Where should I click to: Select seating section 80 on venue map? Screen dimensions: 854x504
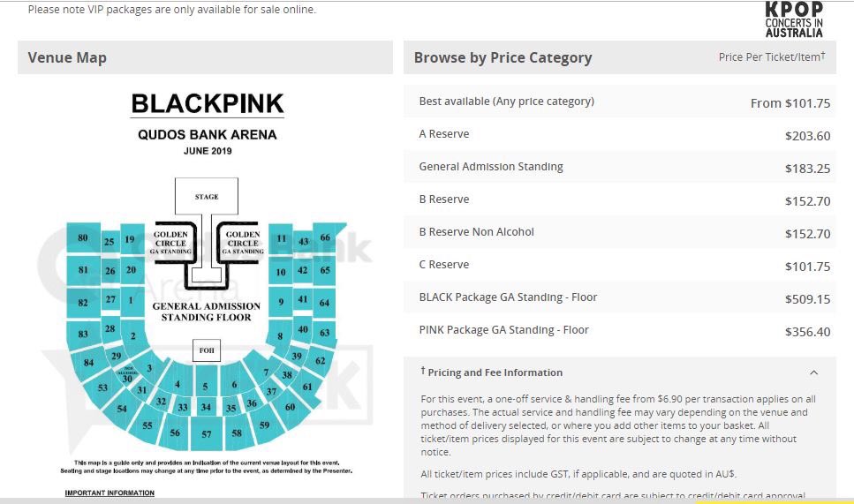pos(83,238)
